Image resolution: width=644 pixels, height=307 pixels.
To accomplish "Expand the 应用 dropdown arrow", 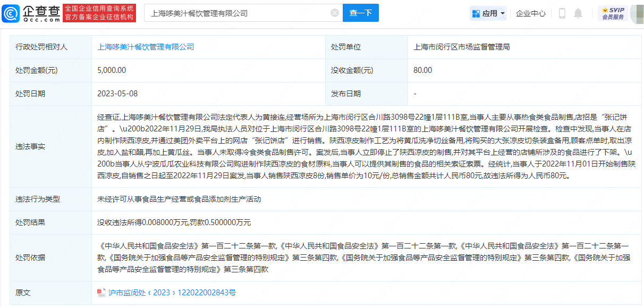I will (x=503, y=13).
